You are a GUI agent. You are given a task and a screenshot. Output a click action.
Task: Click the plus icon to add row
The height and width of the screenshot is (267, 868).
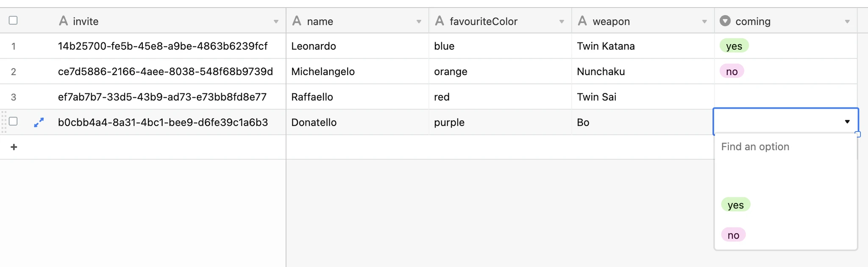[14, 147]
